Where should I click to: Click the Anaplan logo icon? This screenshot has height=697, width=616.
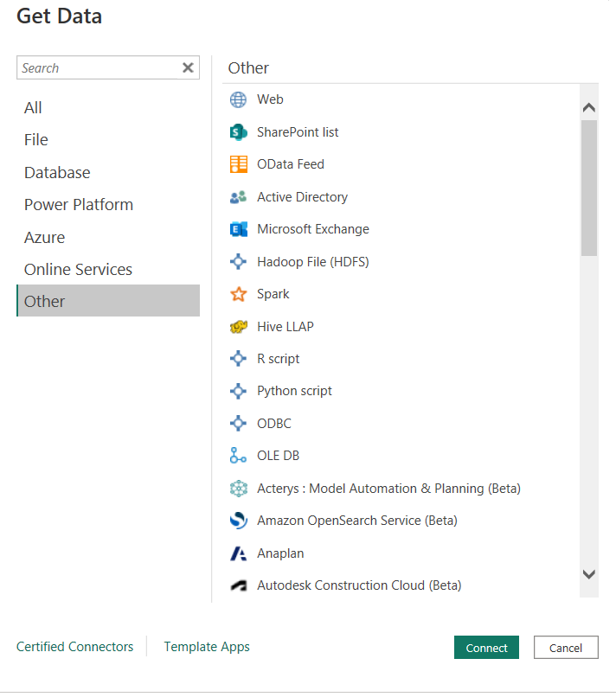(x=238, y=553)
